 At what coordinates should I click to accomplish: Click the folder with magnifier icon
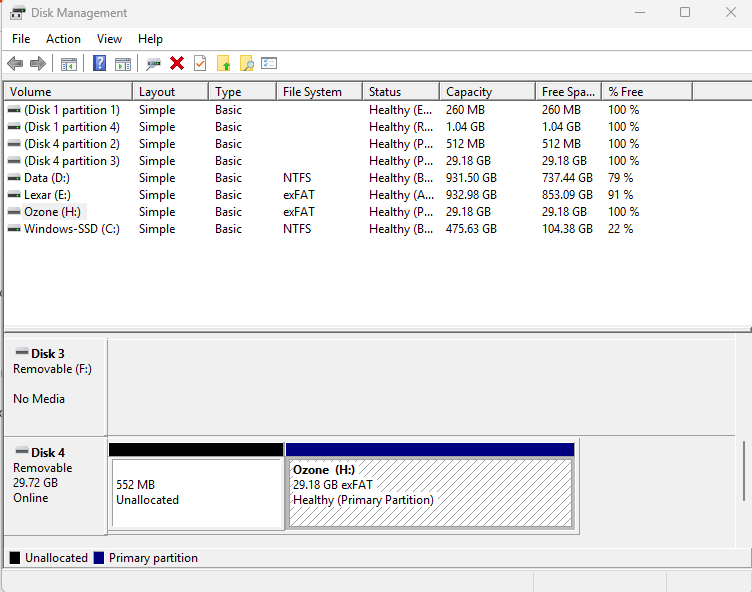[247, 63]
